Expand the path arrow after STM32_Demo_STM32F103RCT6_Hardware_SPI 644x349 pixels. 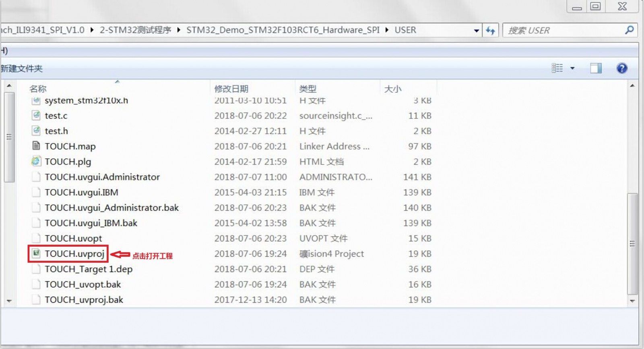[x=387, y=30]
